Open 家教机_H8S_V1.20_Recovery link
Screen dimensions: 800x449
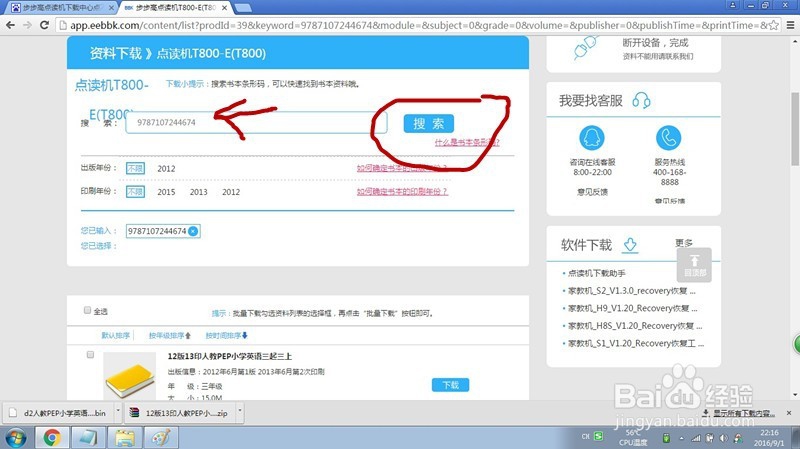(635, 326)
